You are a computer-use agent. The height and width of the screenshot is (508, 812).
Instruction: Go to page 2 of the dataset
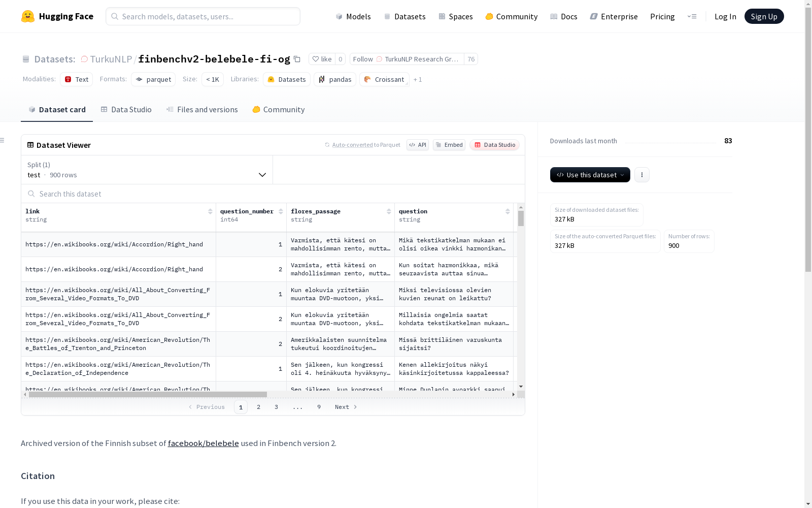pyautogui.click(x=259, y=407)
